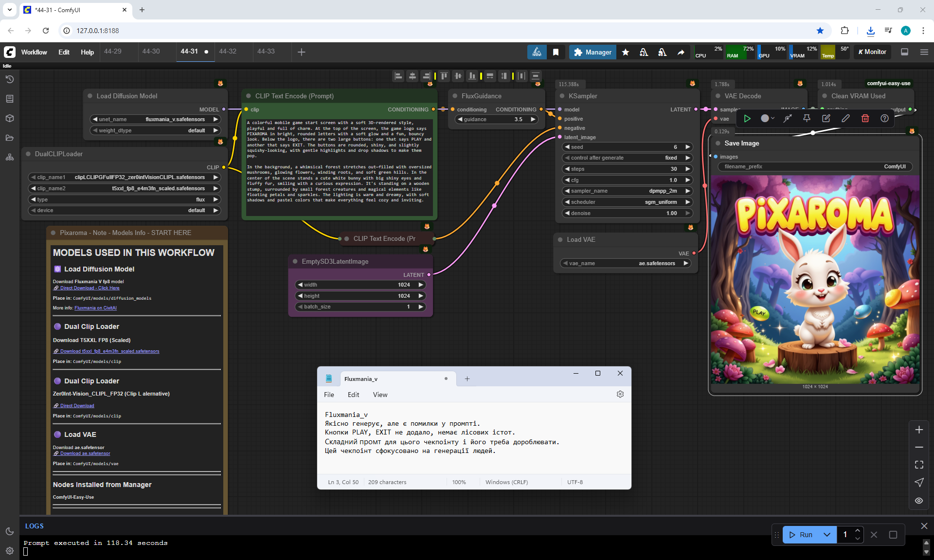Viewport: 934px width, 560px height.
Task: Open the model library cube icon
Action: tap(9, 118)
